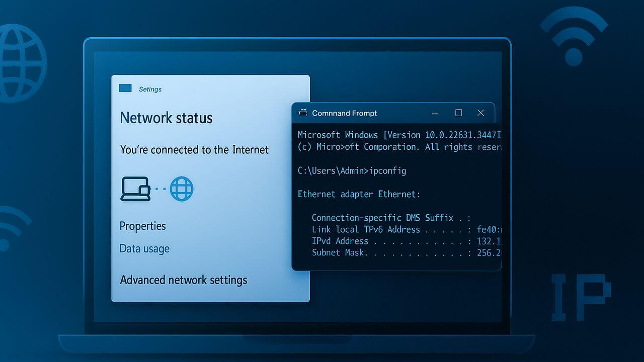Click the globe icon in Network status
The height and width of the screenshot is (362, 644).
tap(181, 189)
